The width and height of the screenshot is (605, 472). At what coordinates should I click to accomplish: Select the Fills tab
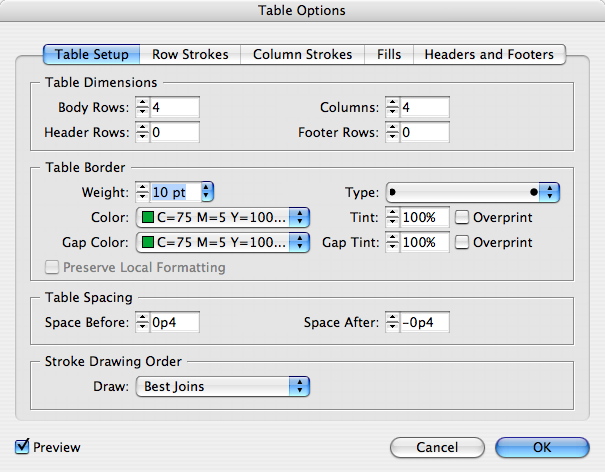(x=389, y=54)
